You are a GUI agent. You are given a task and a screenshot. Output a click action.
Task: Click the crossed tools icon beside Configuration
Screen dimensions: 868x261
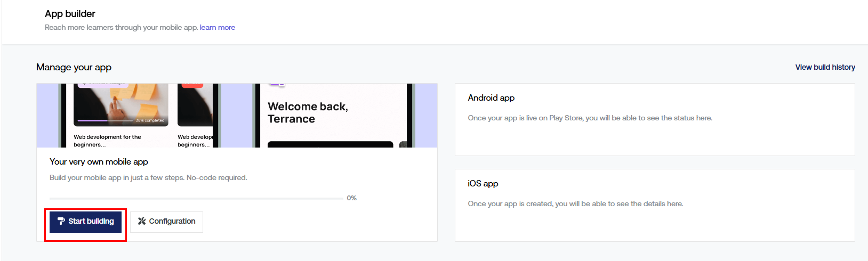click(142, 221)
